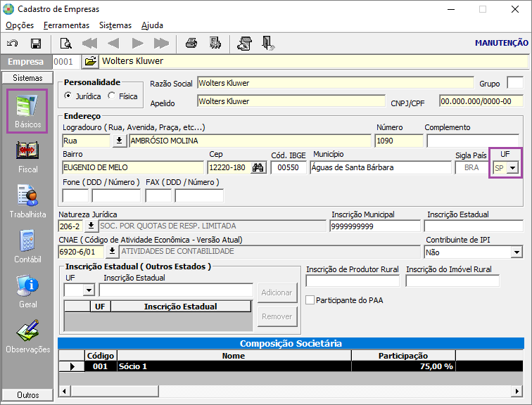
Task: Select the Jurídica personality option
Action: (82, 96)
